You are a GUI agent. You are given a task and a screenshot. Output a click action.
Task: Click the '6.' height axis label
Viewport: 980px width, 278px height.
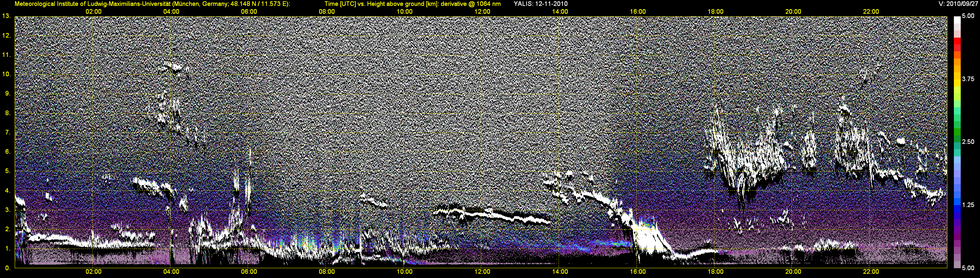click(x=8, y=151)
